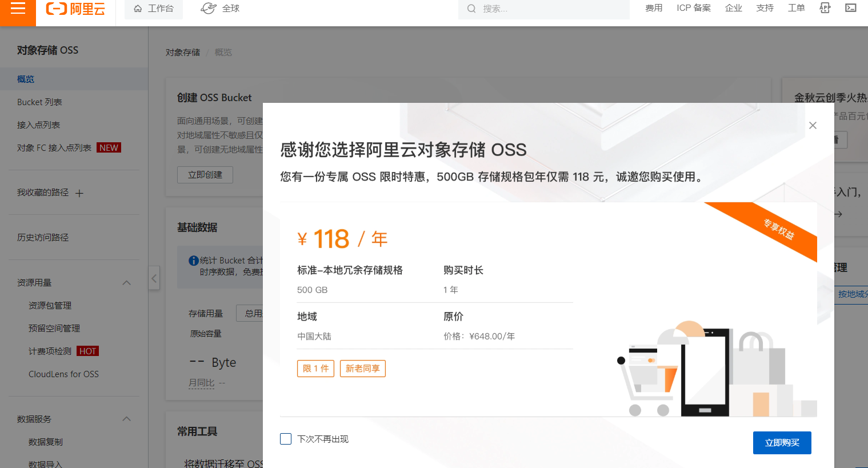Focus the top 搜索 search field

(x=543, y=9)
